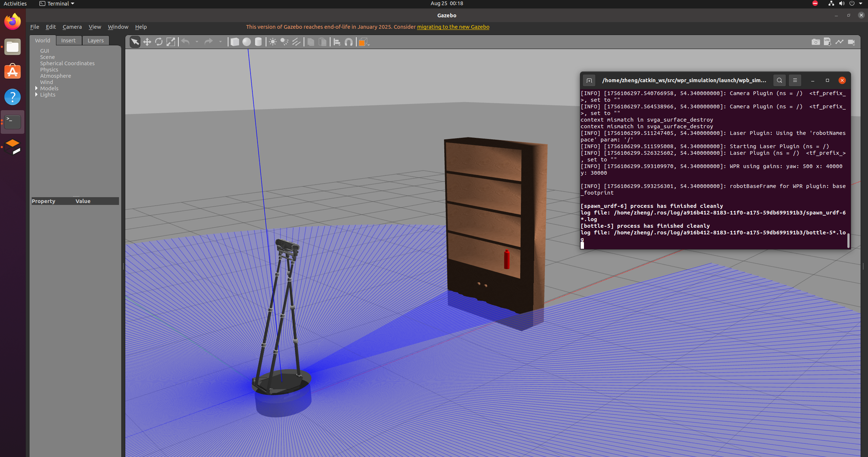Enable snap mode with the magnet icon
This screenshot has width=868, height=457.
coord(349,42)
